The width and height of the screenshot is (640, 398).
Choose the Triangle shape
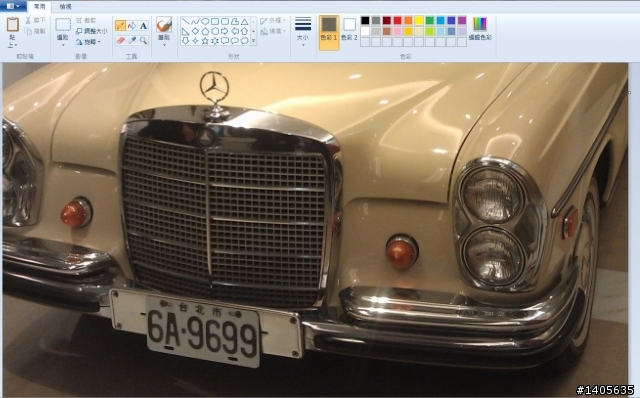[x=244, y=22]
